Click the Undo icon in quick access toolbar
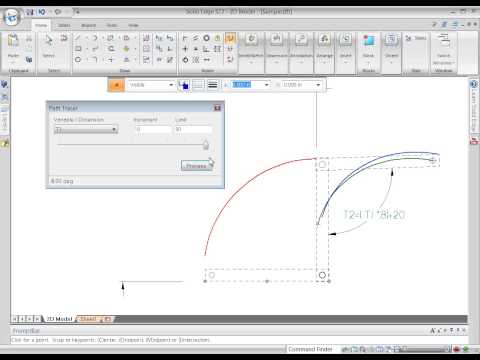 42,12
